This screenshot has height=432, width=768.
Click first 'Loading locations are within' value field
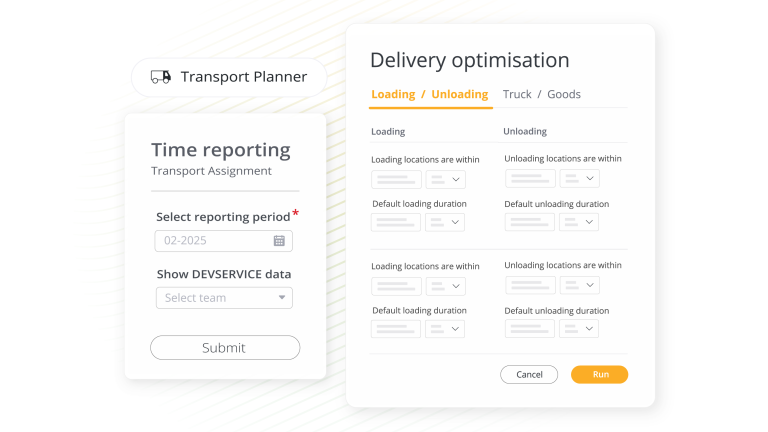click(396, 179)
